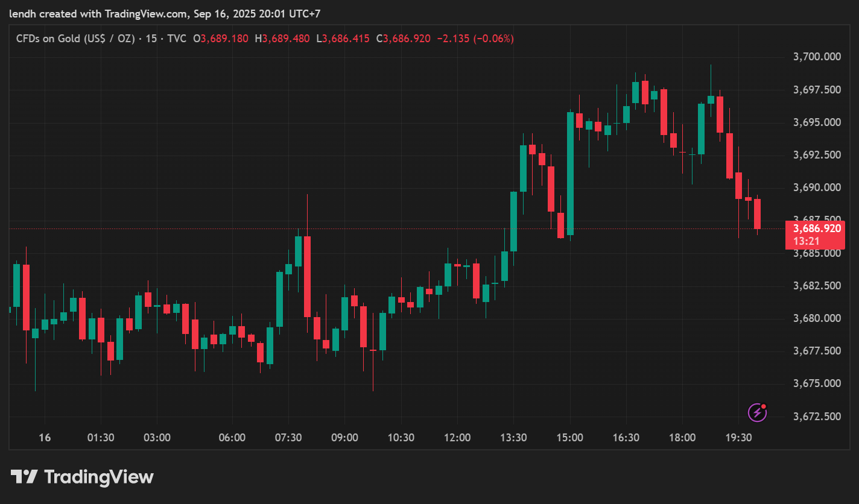This screenshot has height=504, width=859.
Task: Click the 3,675.000 price axis label
Action: 817,383
